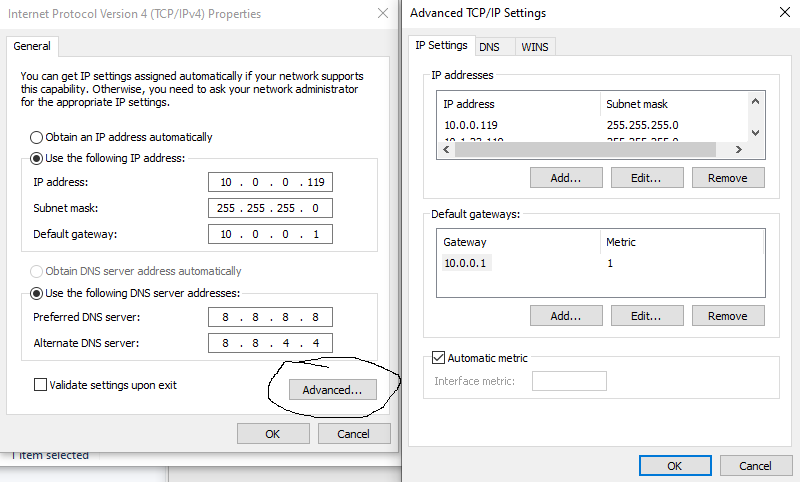
Task: Click OK in Advanced TCP/IP Settings
Action: coord(675,465)
